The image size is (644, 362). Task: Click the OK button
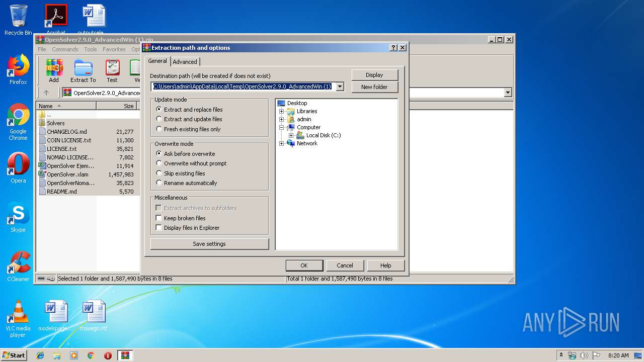(x=304, y=265)
